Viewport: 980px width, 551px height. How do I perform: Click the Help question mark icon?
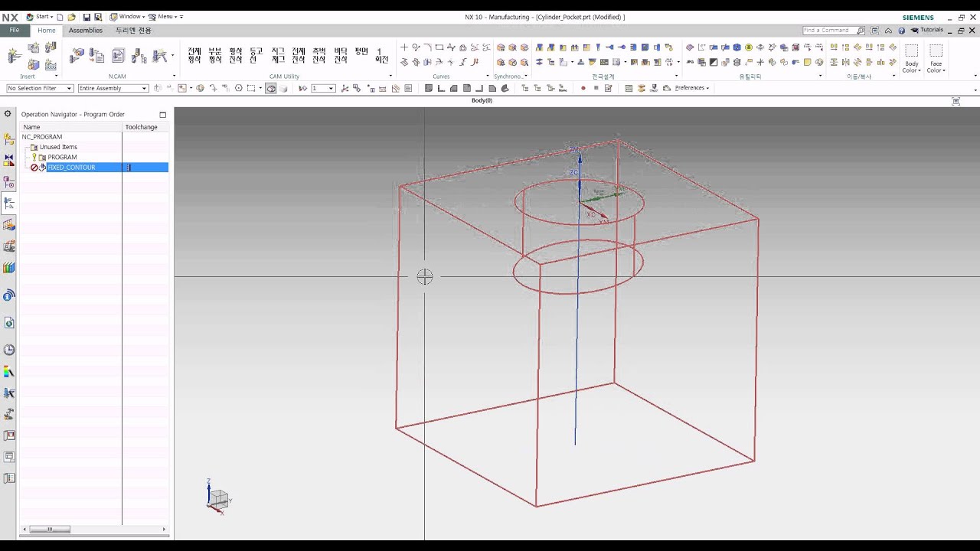902,31
